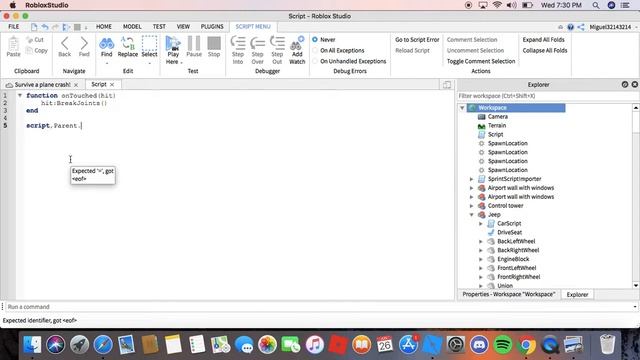Click Uncomment Selection action
The width and height of the screenshot is (640, 360).
tap(475, 51)
